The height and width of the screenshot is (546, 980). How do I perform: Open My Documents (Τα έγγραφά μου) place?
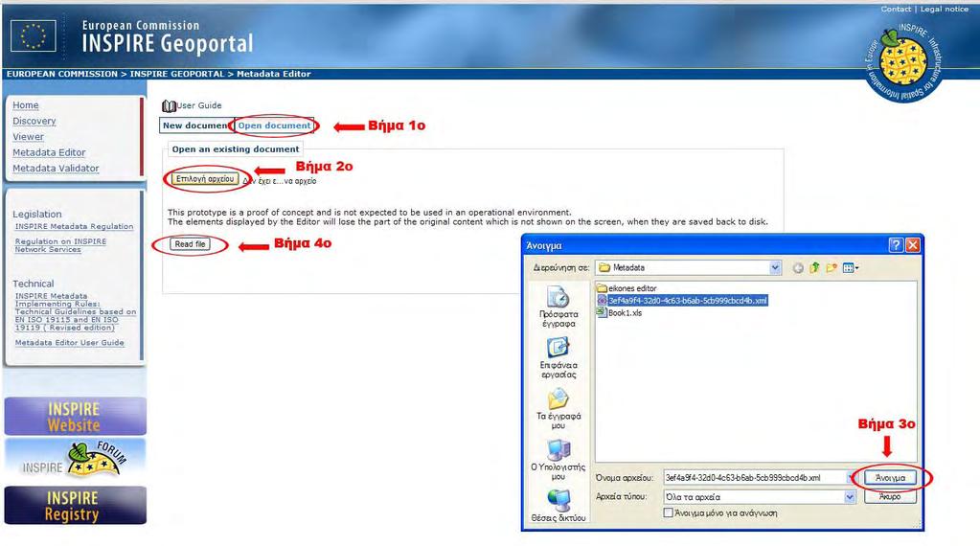(x=558, y=409)
